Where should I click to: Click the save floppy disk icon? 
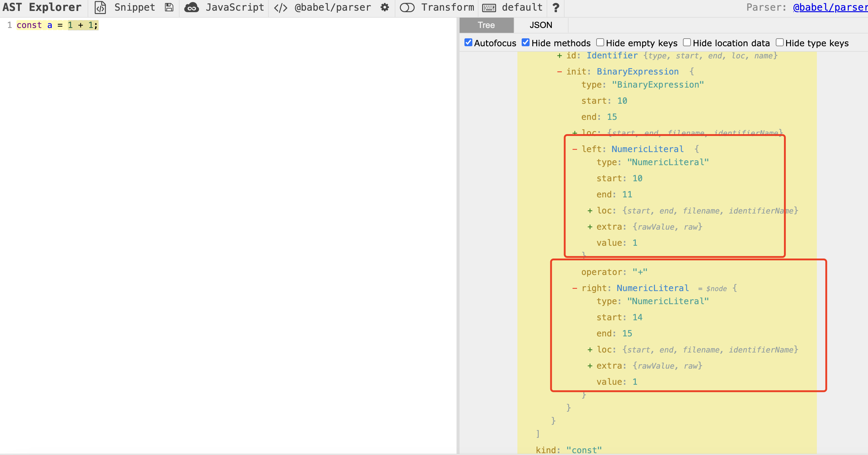pos(169,7)
